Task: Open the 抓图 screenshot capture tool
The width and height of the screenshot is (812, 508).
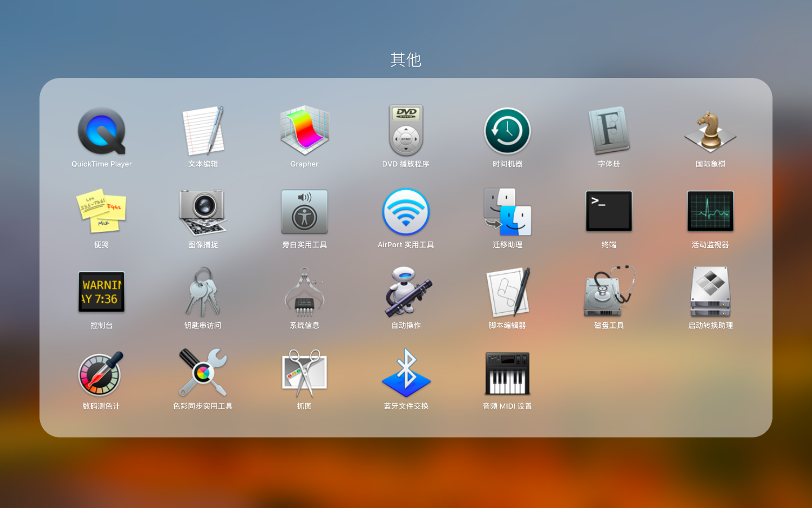Action: (304, 373)
